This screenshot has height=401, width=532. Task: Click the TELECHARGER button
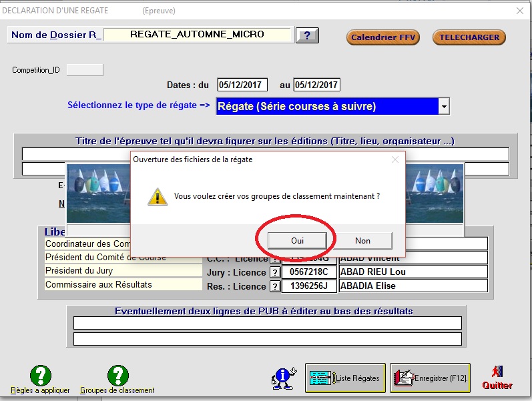(x=469, y=37)
